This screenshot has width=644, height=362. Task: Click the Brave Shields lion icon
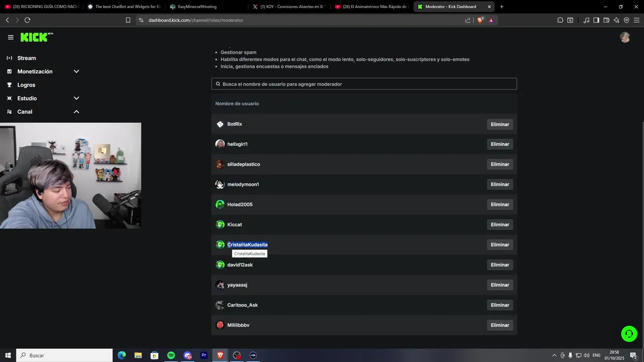pos(480,20)
